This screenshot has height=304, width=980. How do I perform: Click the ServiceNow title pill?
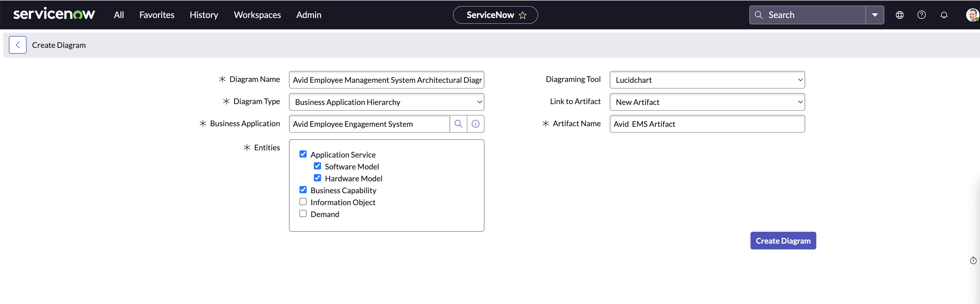tap(495, 15)
